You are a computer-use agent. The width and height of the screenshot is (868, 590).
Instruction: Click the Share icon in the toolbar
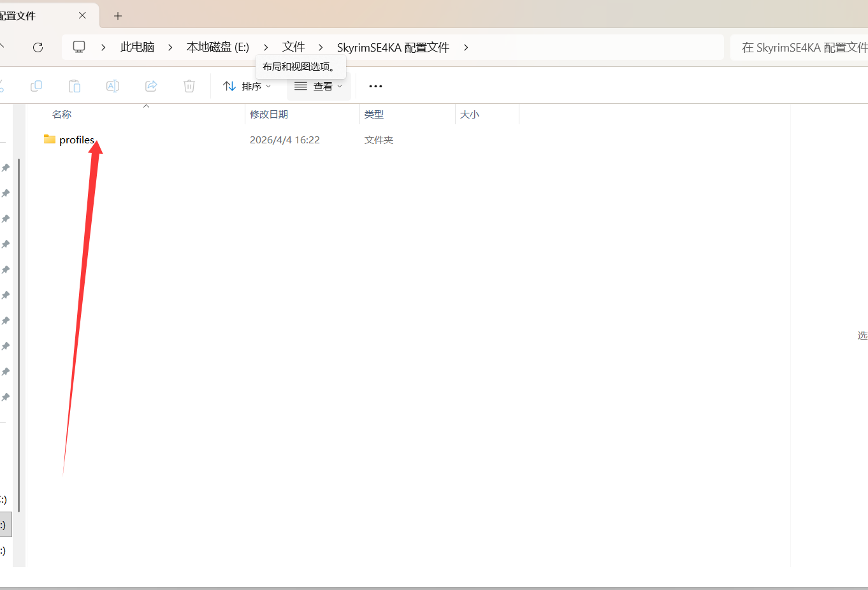(151, 86)
